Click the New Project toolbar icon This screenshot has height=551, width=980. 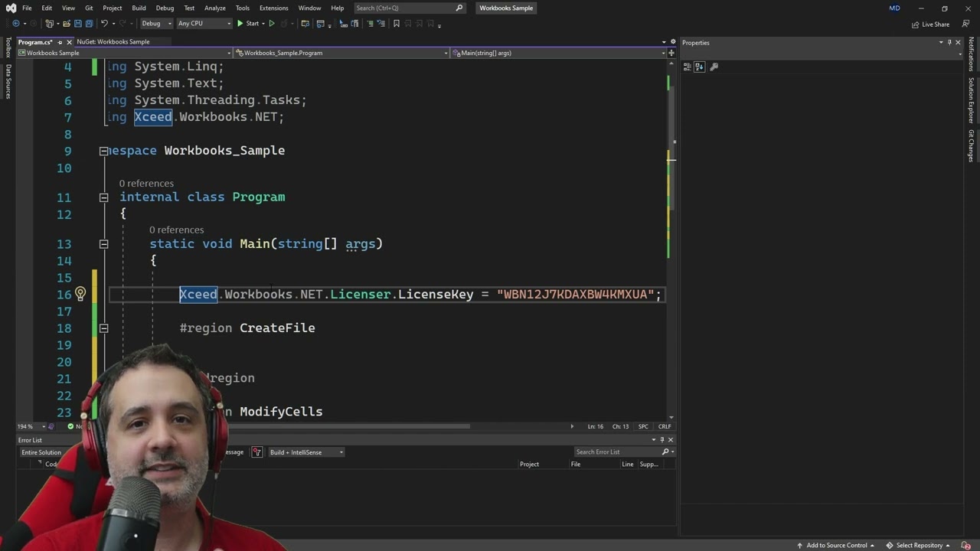[51, 24]
